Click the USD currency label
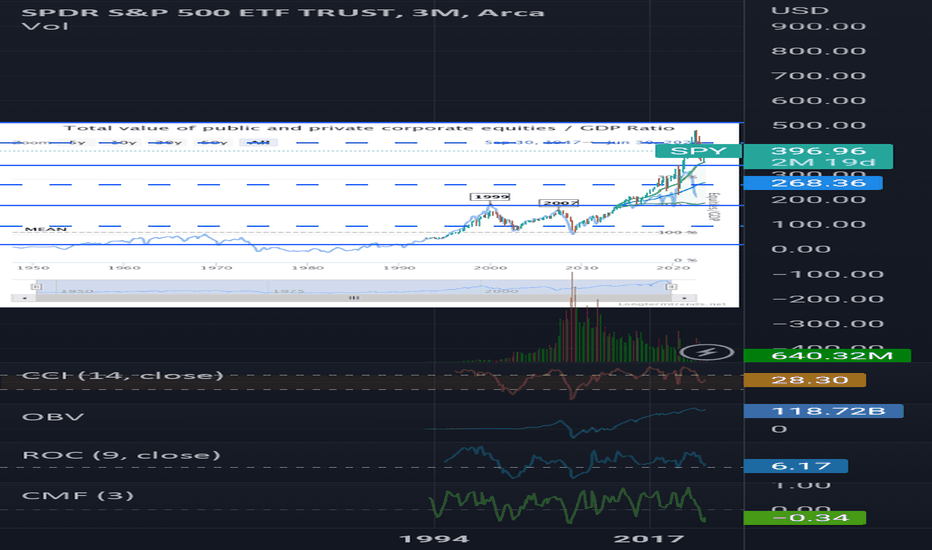 pyautogui.click(x=799, y=11)
